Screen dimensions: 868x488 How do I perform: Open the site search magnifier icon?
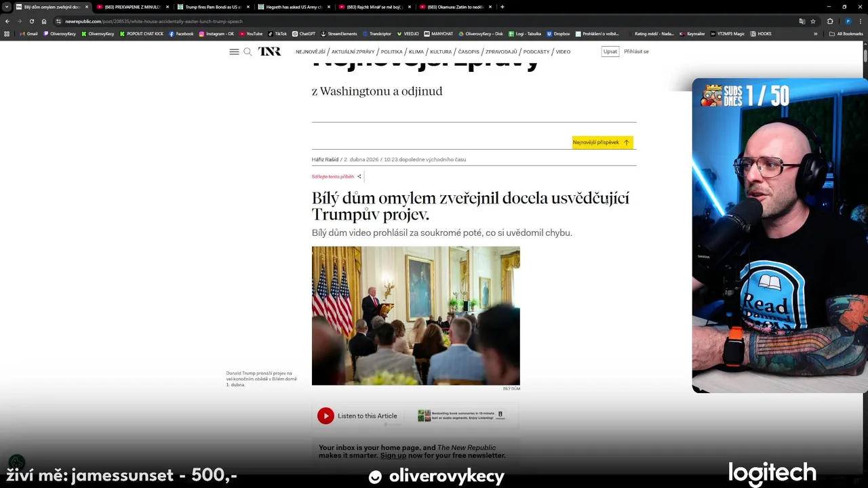point(248,52)
